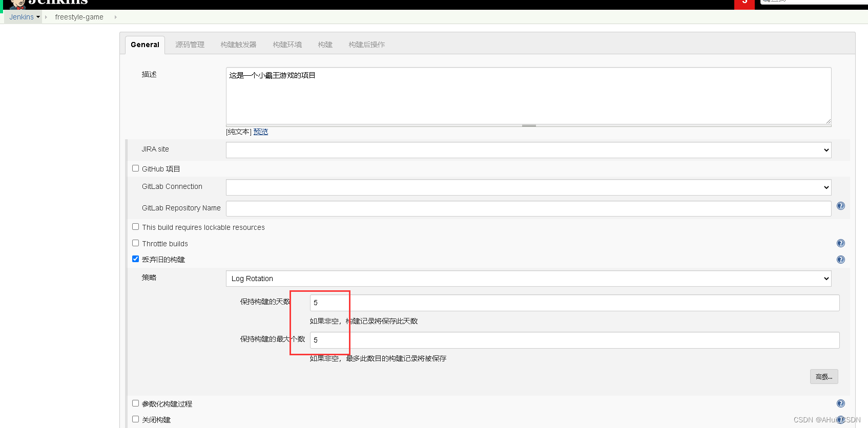
Task: Enable 参数化构建过程 checkbox
Action: pyautogui.click(x=136, y=403)
